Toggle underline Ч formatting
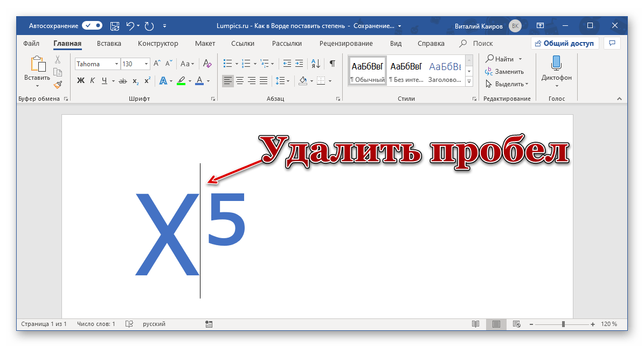Image resolution: width=644 pixels, height=347 pixels. 105,80
